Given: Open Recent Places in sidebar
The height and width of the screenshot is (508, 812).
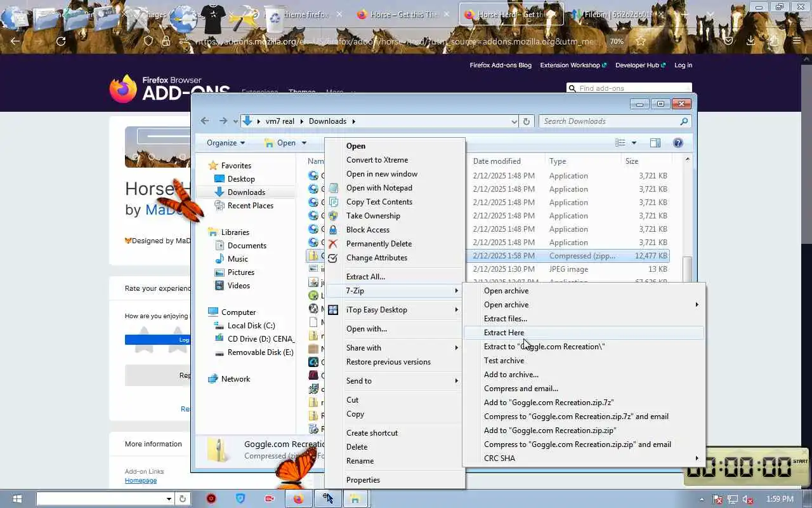Looking at the screenshot, I should [250, 206].
